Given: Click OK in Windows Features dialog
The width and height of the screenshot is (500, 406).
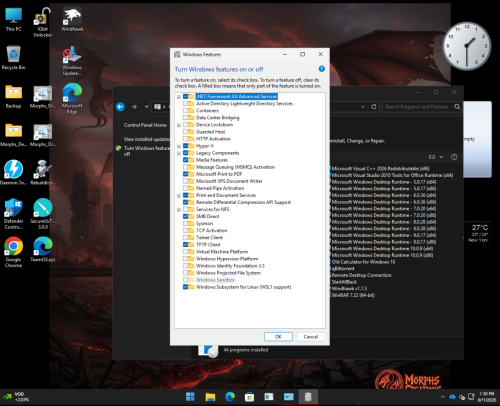Looking at the screenshot, I should point(278,337).
